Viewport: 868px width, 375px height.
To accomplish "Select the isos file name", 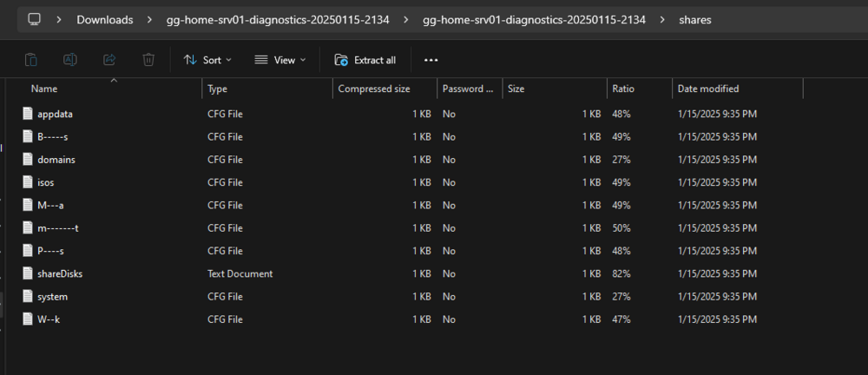I will point(46,182).
